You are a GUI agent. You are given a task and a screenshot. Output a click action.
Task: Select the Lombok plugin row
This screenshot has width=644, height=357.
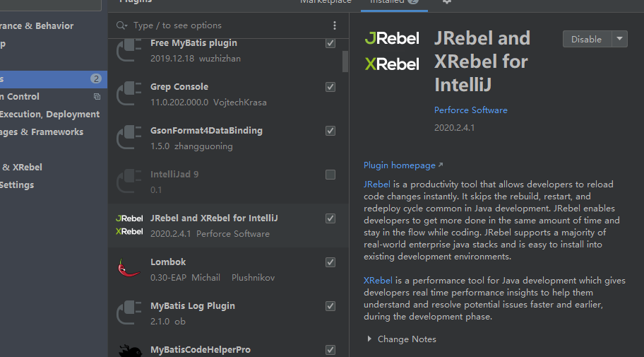(x=228, y=270)
